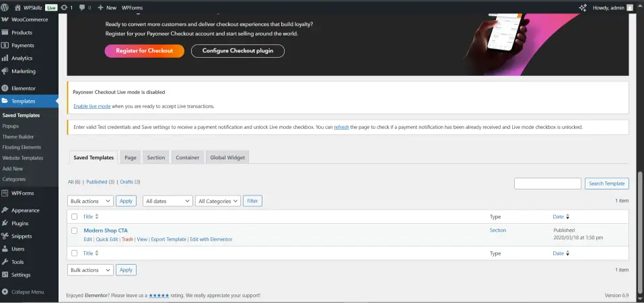Check the select-all box in table footer
Screen dimensions: 644x303
point(74,253)
